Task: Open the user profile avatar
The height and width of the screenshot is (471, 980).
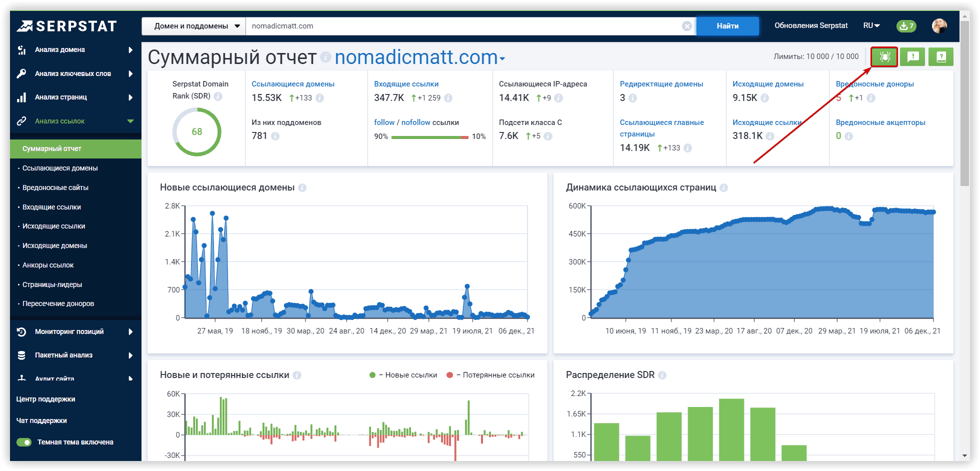Action: pyautogui.click(x=939, y=26)
